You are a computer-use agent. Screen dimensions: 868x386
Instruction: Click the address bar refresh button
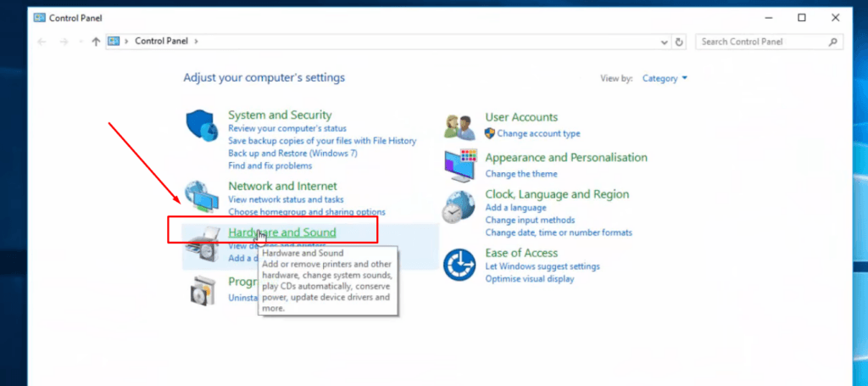click(679, 42)
